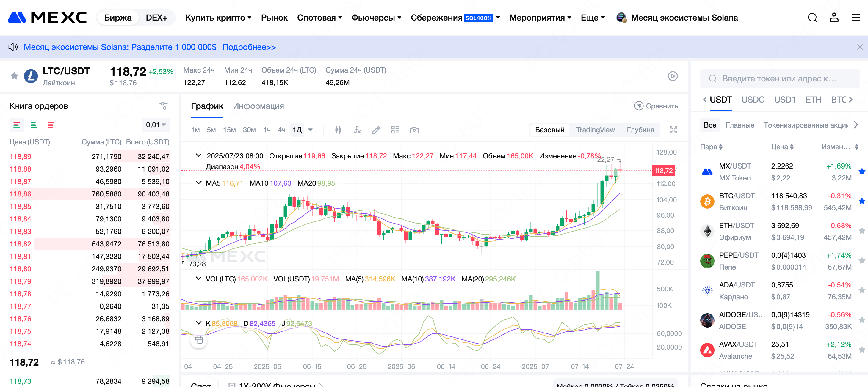
Task: Switch chart to TradingView mode
Action: click(x=595, y=130)
